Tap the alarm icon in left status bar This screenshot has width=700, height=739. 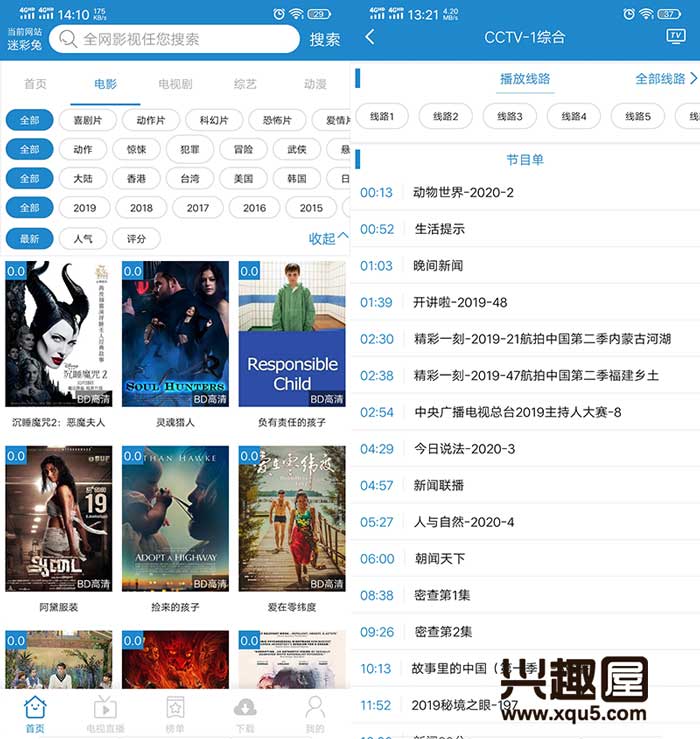(x=279, y=14)
